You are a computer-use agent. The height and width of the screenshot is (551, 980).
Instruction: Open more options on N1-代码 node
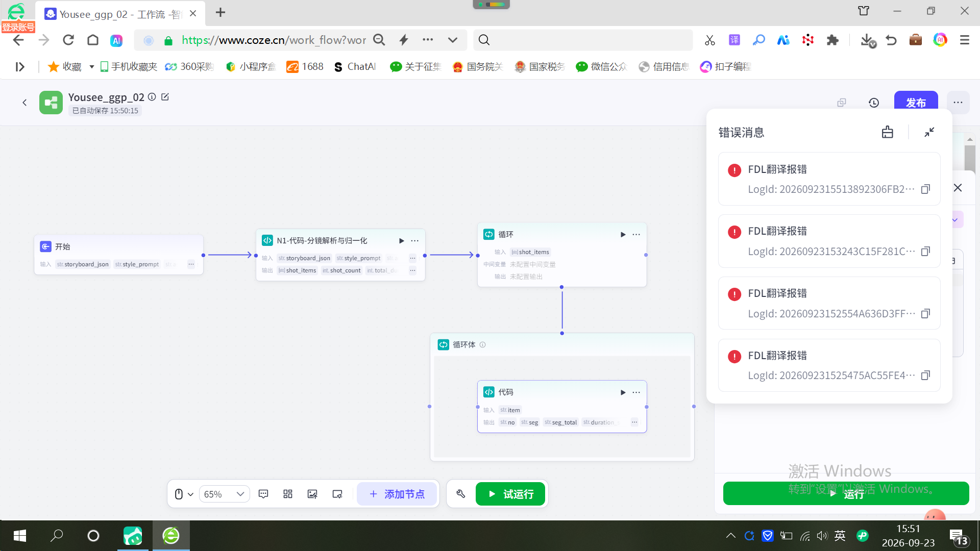(x=415, y=241)
